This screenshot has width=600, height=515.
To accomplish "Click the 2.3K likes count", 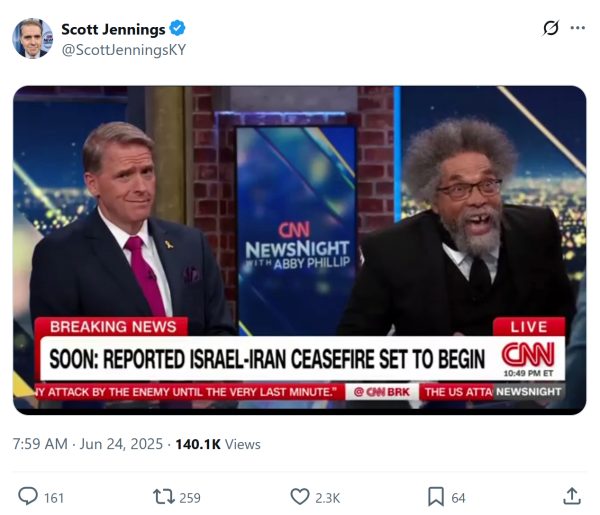I will pos(328,497).
